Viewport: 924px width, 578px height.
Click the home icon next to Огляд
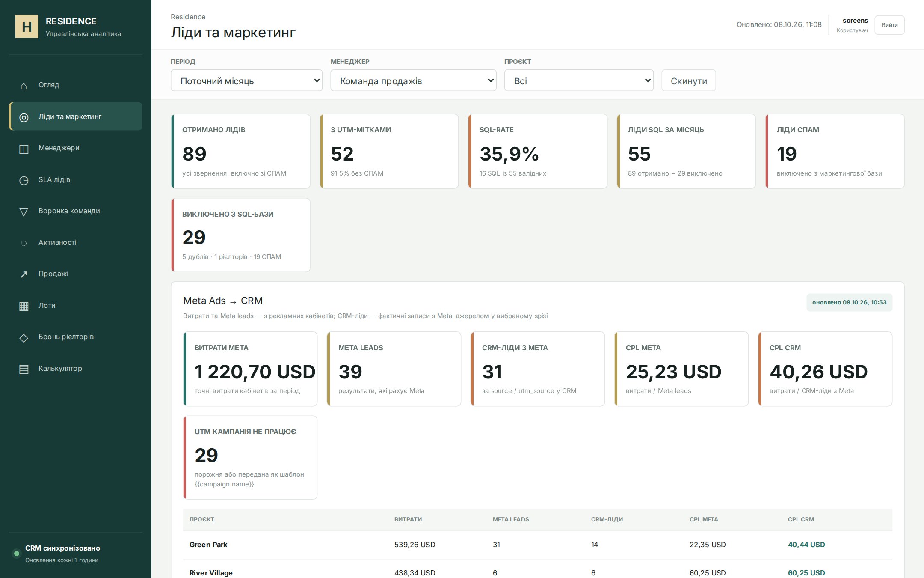[x=24, y=86]
